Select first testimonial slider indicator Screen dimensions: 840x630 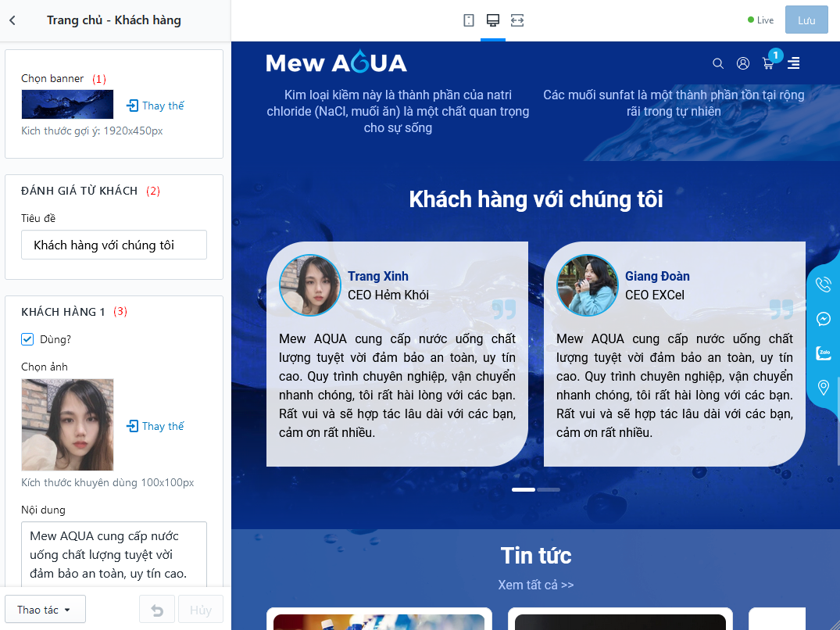coord(524,489)
